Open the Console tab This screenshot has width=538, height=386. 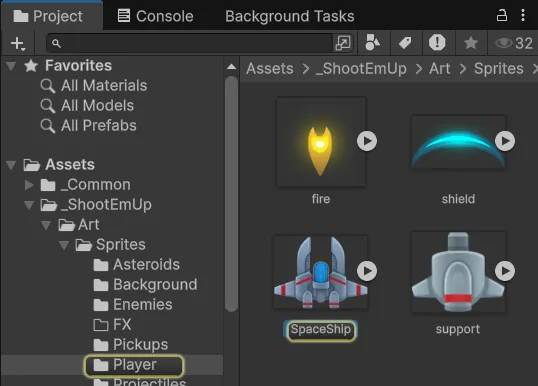click(155, 16)
